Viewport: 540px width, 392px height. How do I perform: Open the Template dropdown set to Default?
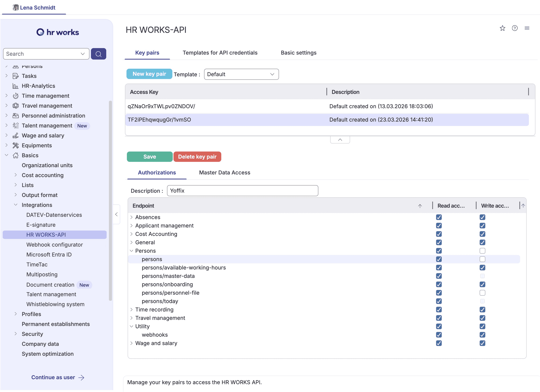[x=241, y=74]
